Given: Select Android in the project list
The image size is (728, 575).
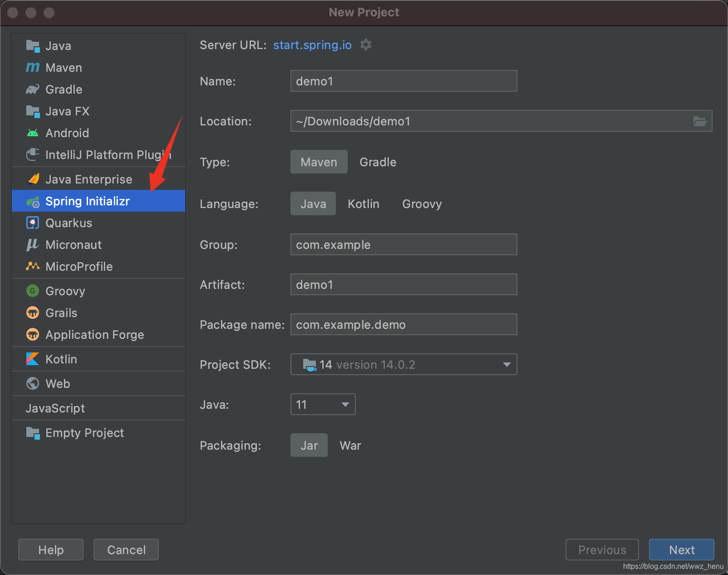Looking at the screenshot, I should (x=98, y=133).
